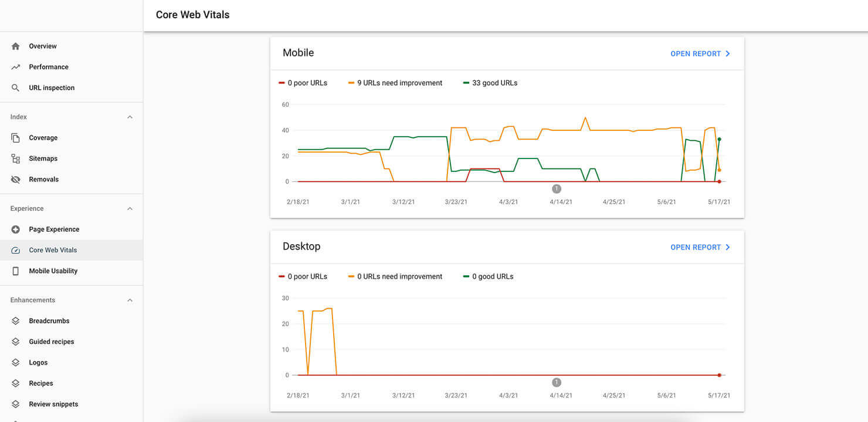
Task: Collapse the Experience section chevron
Action: (130, 208)
